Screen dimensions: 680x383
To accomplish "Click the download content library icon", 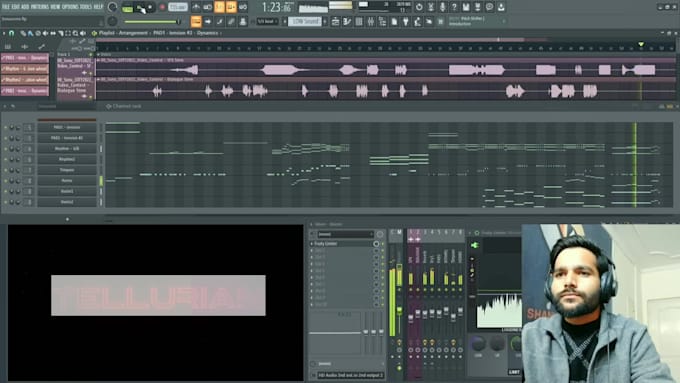I will click(501, 7).
